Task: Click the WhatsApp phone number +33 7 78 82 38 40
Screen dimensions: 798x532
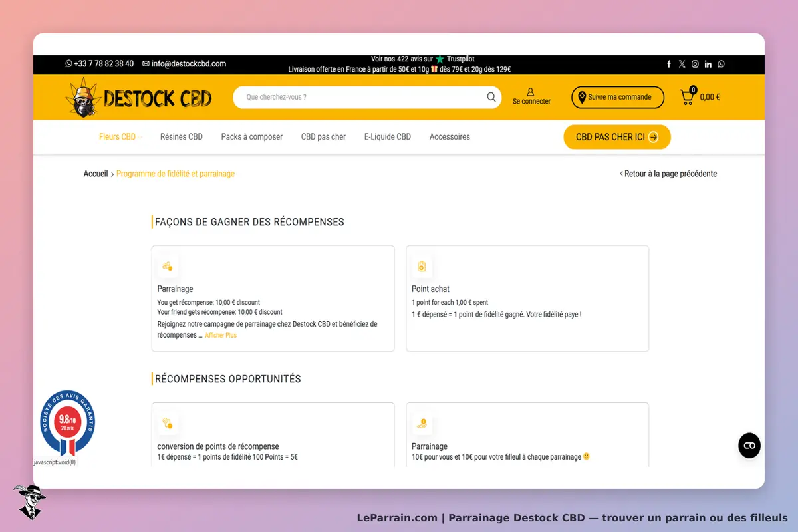Action: [x=99, y=64]
